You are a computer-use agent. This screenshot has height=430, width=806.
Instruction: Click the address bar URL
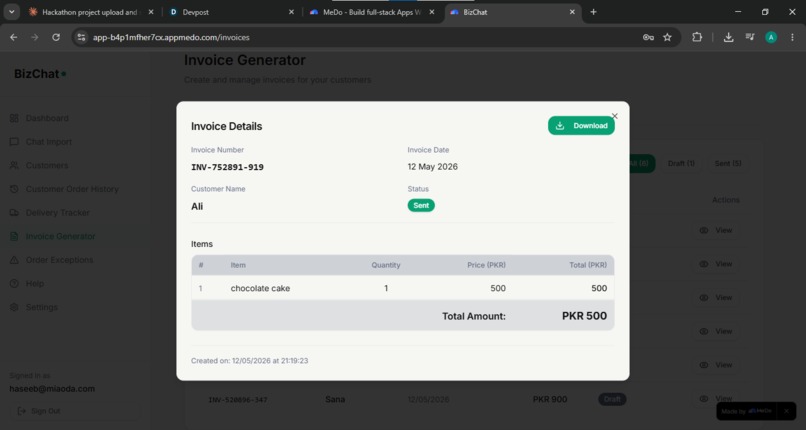tap(171, 37)
